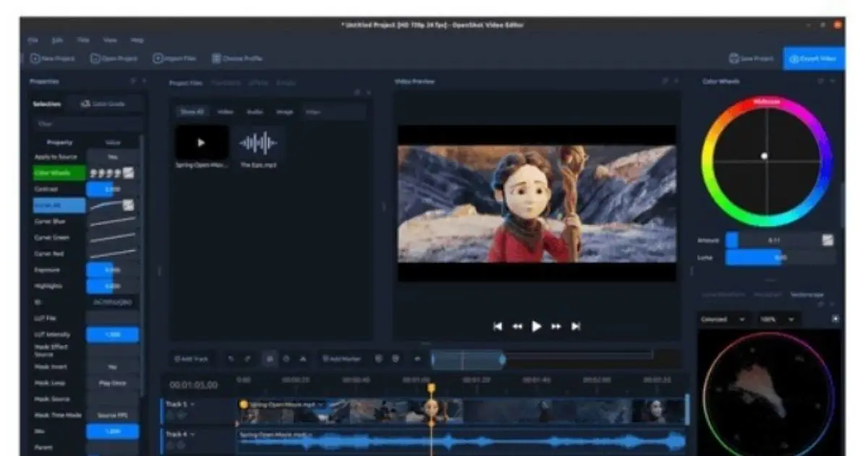Select the Show All files filter

coord(192,112)
